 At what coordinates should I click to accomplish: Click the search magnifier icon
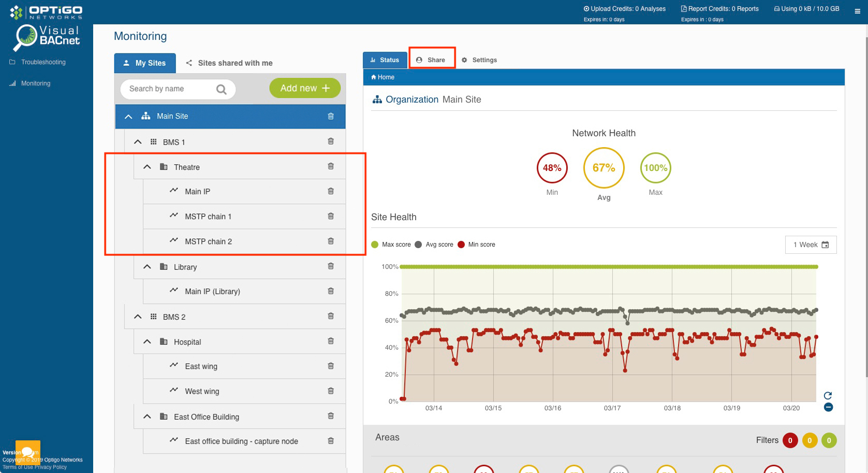[222, 89]
